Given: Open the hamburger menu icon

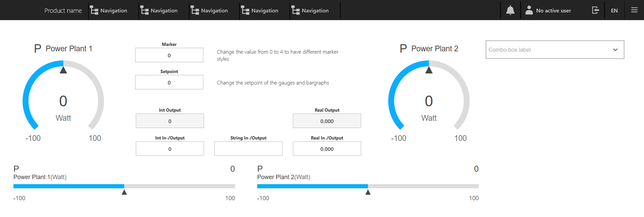Looking at the screenshot, I should pyautogui.click(x=634, y=10).
